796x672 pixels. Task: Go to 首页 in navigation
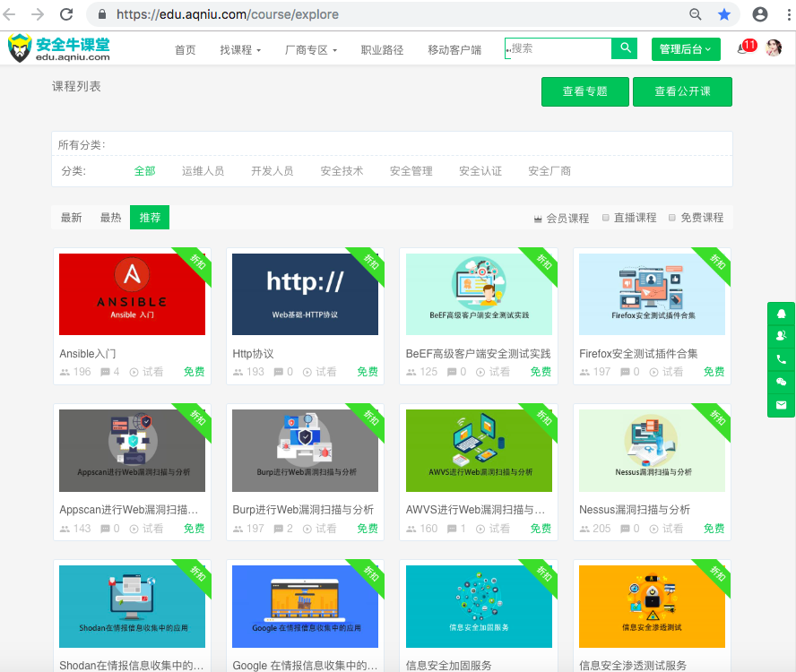click(186, 50)
